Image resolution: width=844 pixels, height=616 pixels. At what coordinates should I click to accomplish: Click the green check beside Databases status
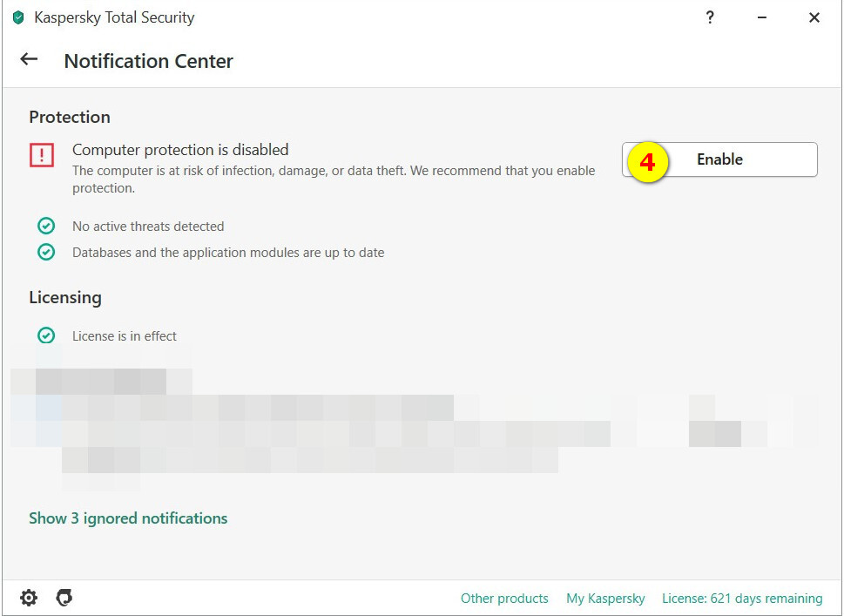click(x=46, y=253)
